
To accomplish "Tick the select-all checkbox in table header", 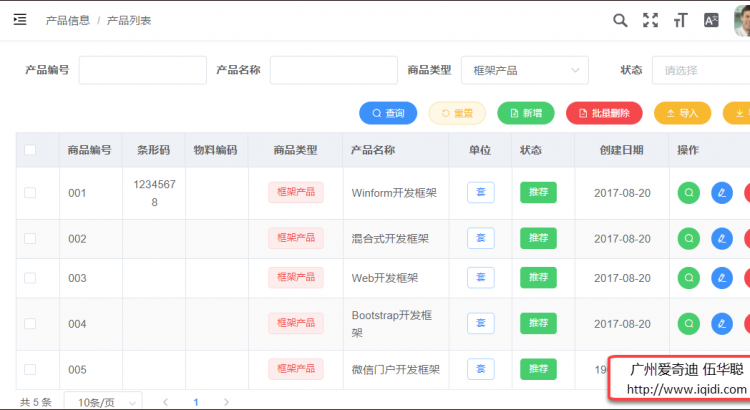I will pos(30,150).
